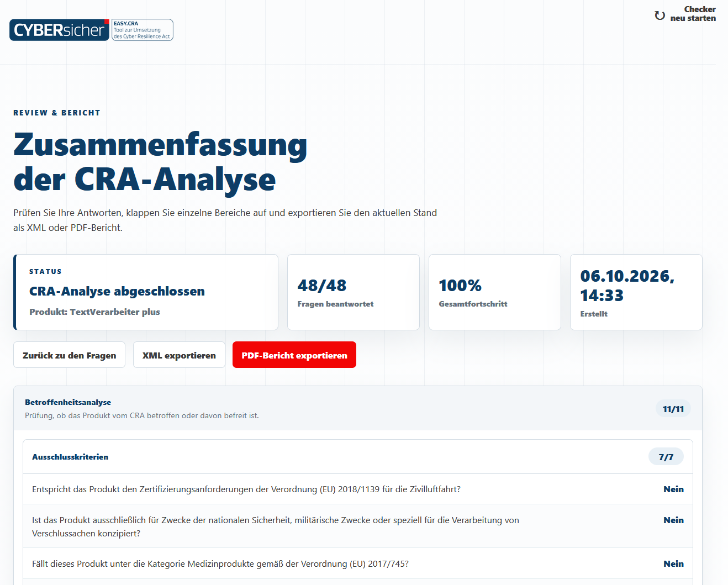Click the intro paragraph starting "Prüfen Sie Ihre Antworten"
This screenshot has height=585, width=728.
[x=225, y=220]
